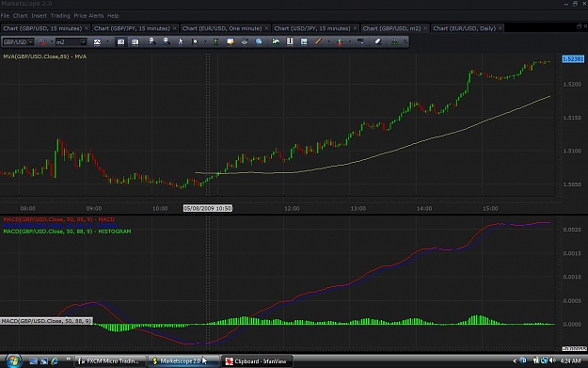The image size is (588, 368).
Task: Click the restore icon beside chart tabs
Action: [579, 26]
